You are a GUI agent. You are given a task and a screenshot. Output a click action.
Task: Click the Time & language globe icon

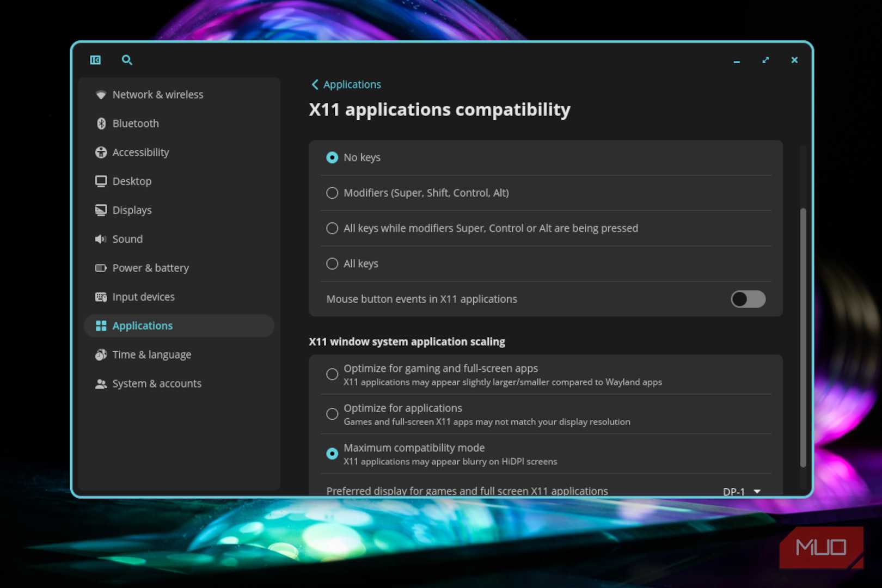pyautogui.click(x=101, y=354)
